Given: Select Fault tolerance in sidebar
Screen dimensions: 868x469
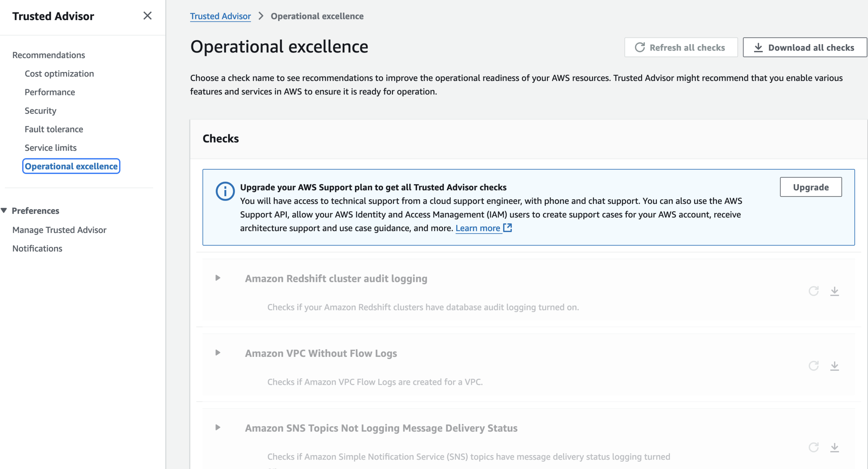Looking at the screenshot, I should click(54, 129).
